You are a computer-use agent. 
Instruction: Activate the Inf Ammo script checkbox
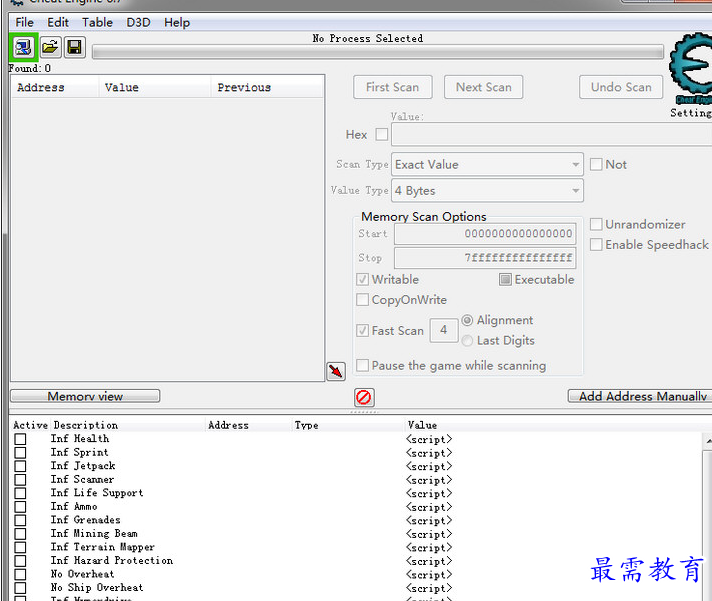(x=20, y=507)
